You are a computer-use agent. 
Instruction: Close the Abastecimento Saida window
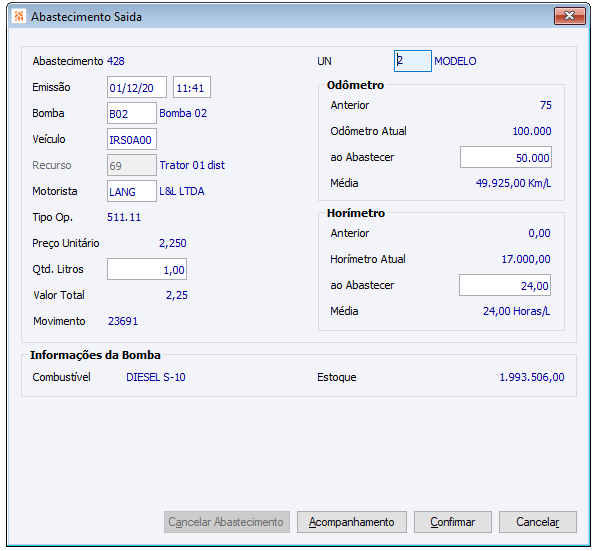coord(569,16)
